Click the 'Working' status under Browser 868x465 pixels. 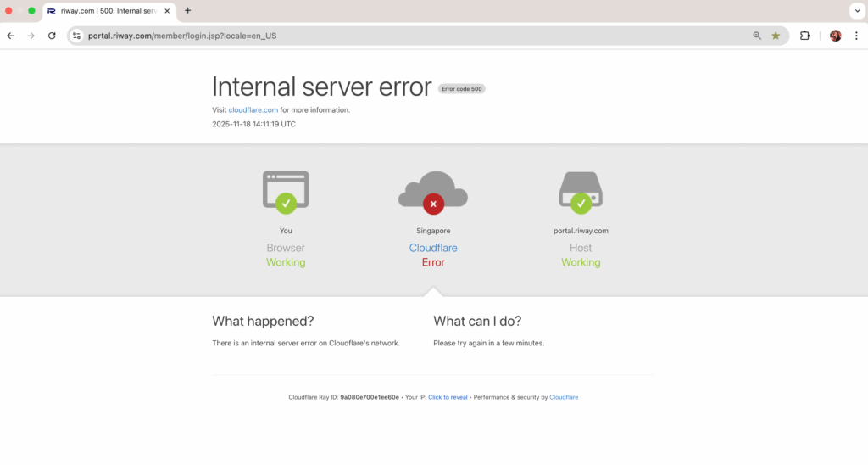pyautogui.click(x=286, y=263)
